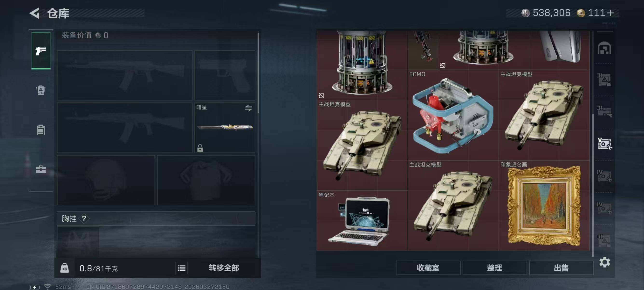Click the warehouse grid vertical scrollbar
Screen dimensions: 644x290
click(593, 185)
